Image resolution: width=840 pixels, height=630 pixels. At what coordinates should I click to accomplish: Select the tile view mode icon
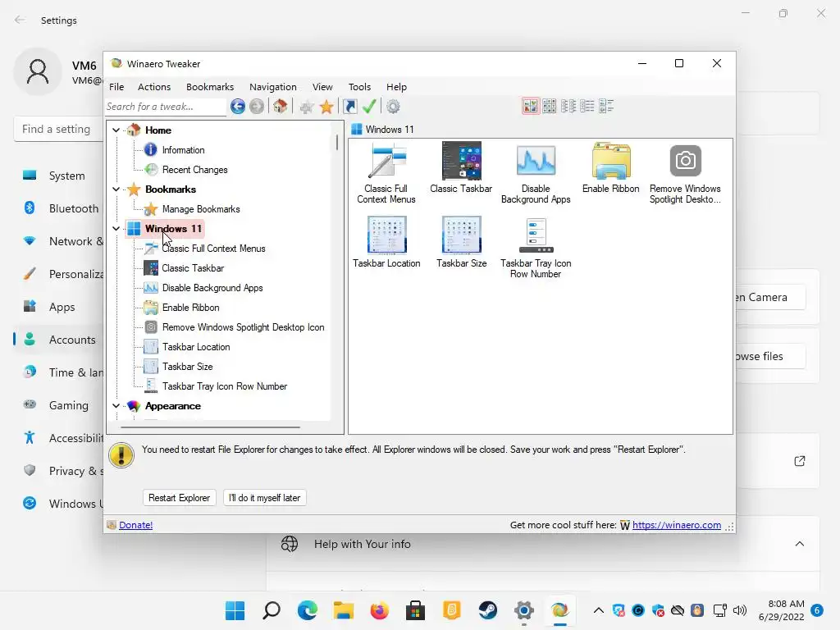[x=606, y=106]
